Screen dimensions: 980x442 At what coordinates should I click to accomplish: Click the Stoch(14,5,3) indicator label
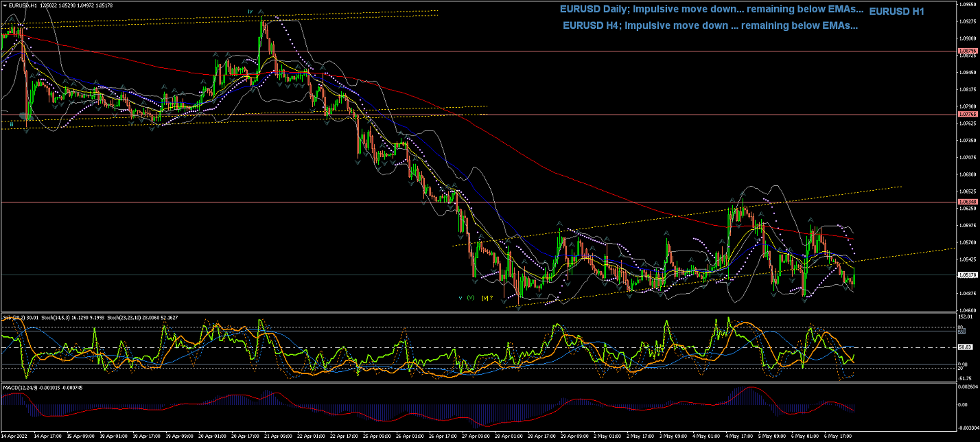coord(56,318)
